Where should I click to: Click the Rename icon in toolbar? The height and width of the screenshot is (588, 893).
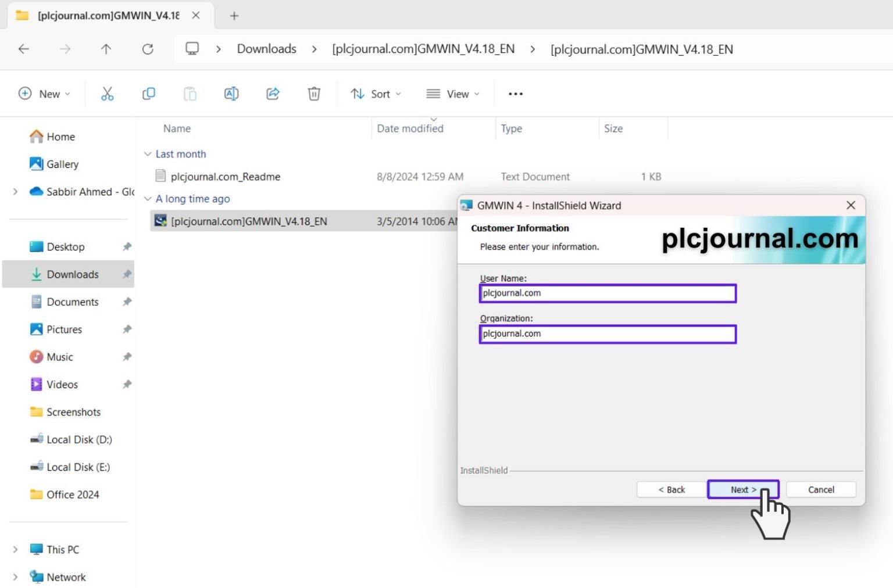click(x=231, y=94)
